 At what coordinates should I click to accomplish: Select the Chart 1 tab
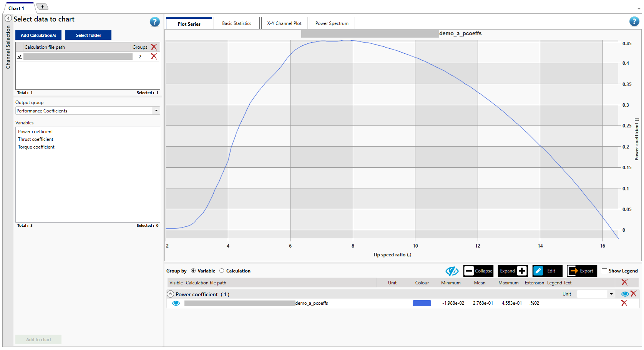tap(17, 8)
